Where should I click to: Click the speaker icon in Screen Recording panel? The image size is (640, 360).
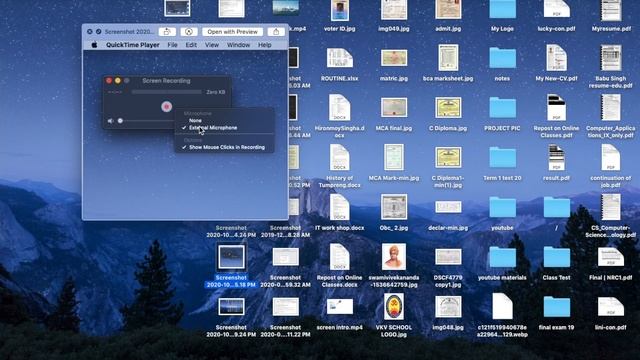click(110, 121)
